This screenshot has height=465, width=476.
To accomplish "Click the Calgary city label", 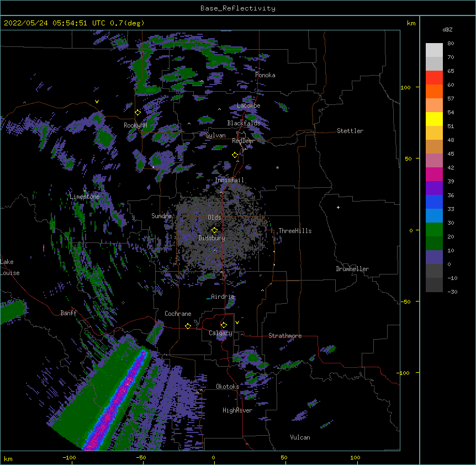I will tap(220, 333).
